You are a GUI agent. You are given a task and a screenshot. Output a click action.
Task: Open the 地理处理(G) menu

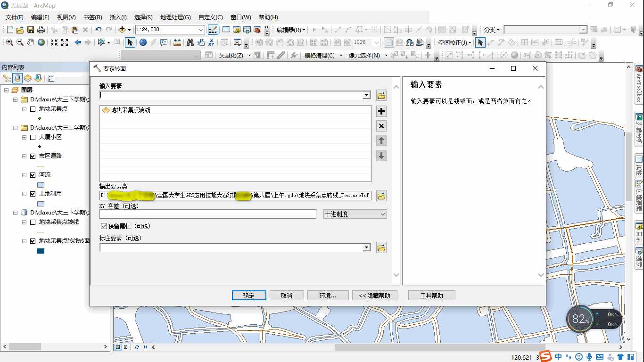coord(175,17)
